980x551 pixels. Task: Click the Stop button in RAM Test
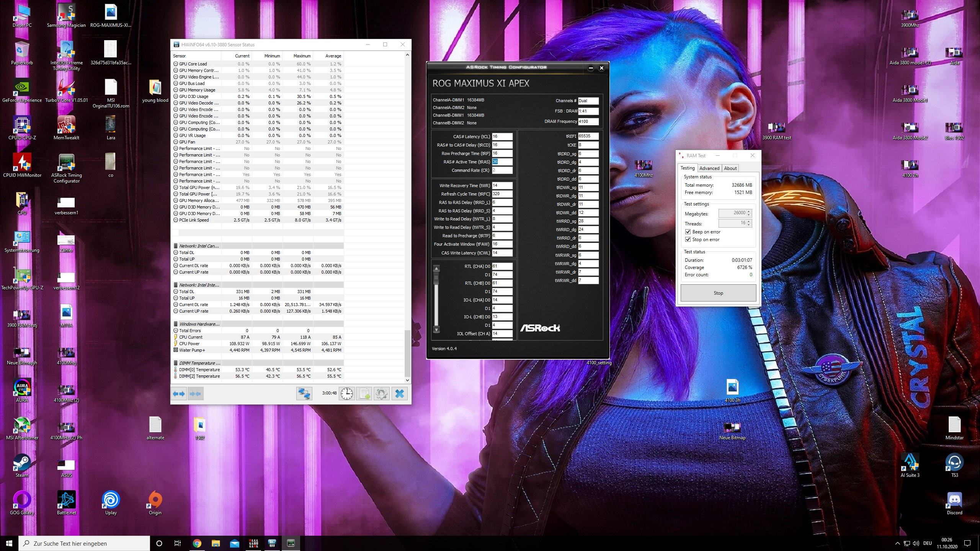coord(718,293)
